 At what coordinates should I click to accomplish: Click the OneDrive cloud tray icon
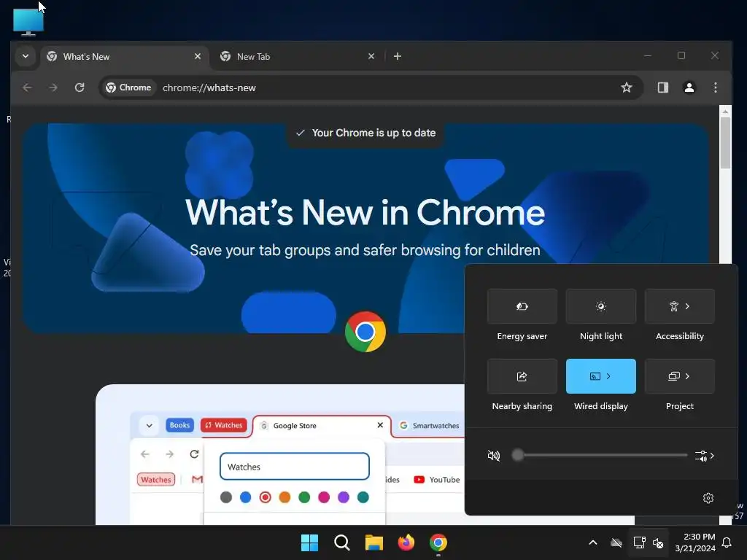pyautogui.click(x=616, y=542)
